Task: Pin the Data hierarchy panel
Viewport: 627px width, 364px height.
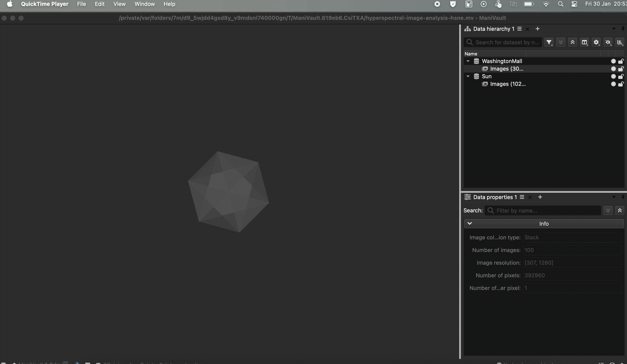Action: point(623,29)
